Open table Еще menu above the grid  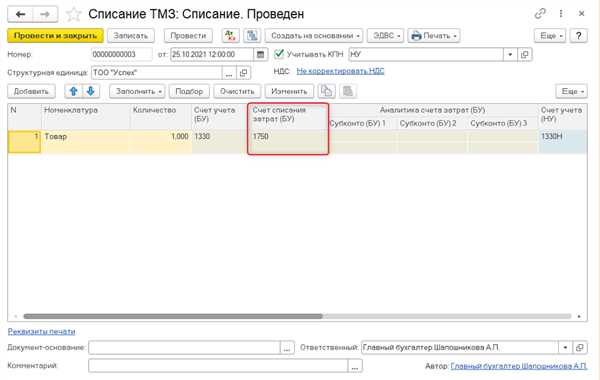click(571, 91)
